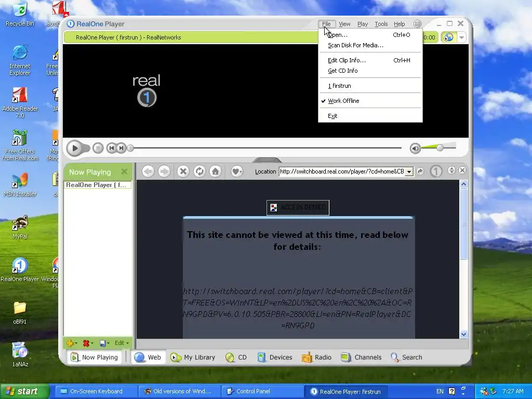The image size is (532, 399).
Task: Click the message center envelope icon
Action: [x=417, y=24]
